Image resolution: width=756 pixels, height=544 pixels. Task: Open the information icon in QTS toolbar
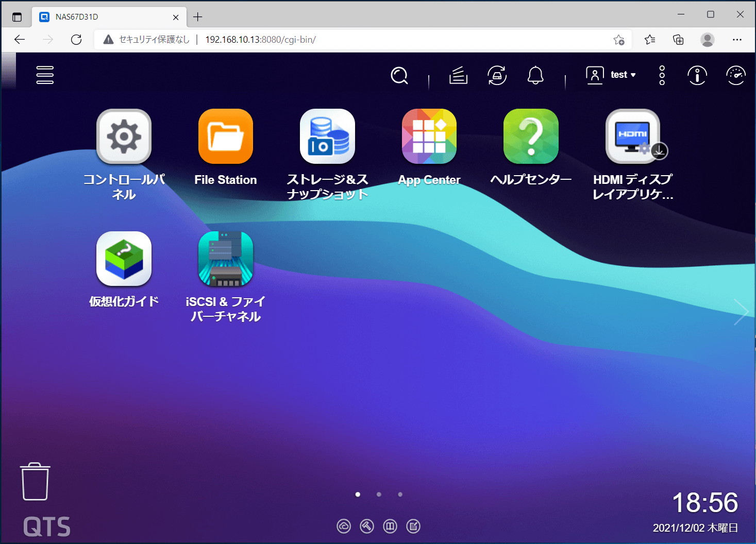pos(697,75)
